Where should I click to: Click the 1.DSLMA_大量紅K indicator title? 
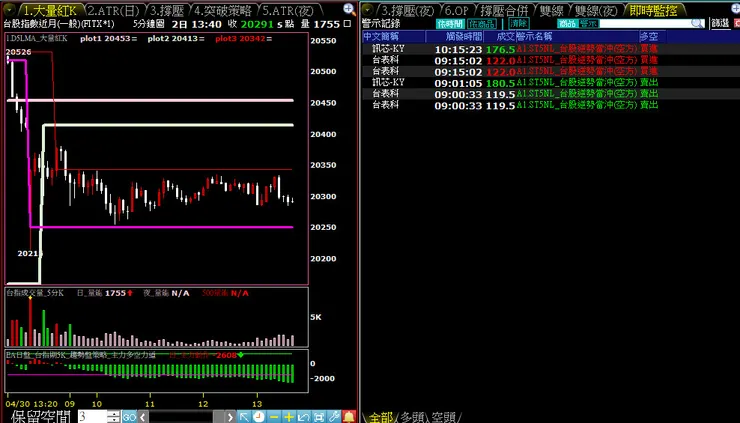[37, 39]
